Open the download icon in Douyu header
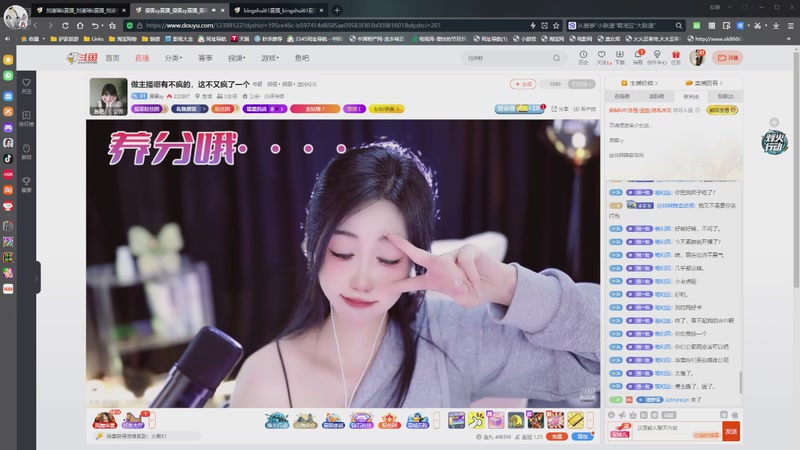 tap(619, 57)
